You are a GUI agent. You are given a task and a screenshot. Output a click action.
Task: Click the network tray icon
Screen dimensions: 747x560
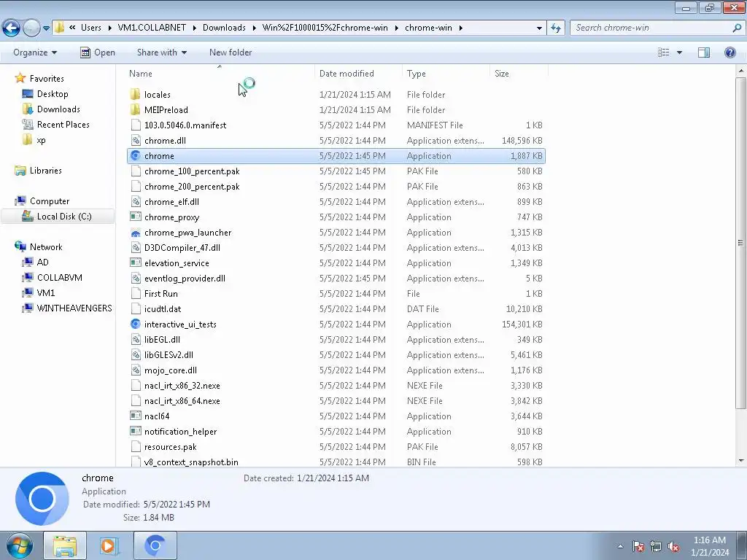[x=656, y=547]
